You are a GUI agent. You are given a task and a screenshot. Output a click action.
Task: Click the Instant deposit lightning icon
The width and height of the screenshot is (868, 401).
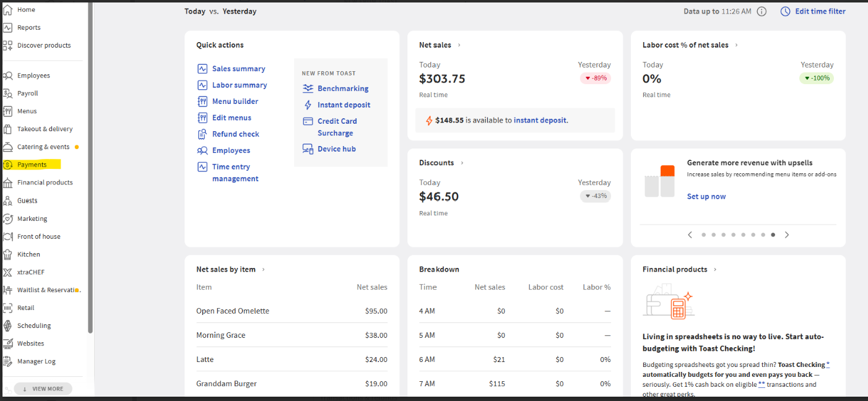click(x=308, y=105)
